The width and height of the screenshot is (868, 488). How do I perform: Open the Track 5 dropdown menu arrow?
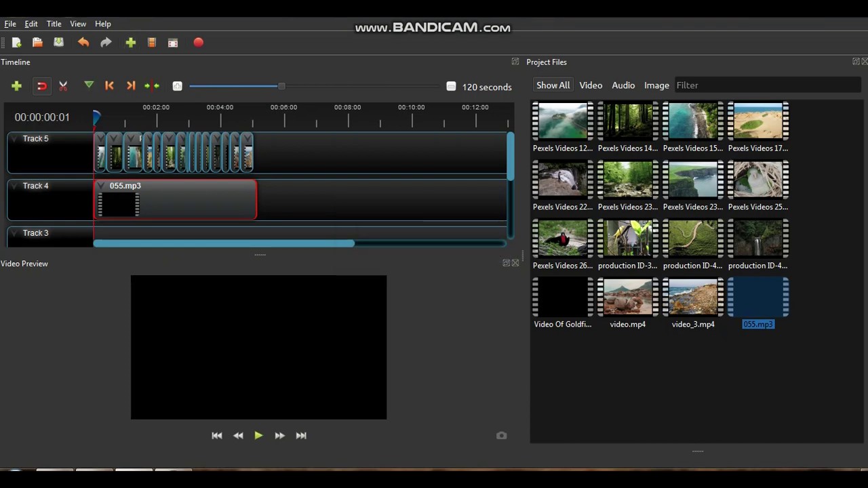coord(14,138)
